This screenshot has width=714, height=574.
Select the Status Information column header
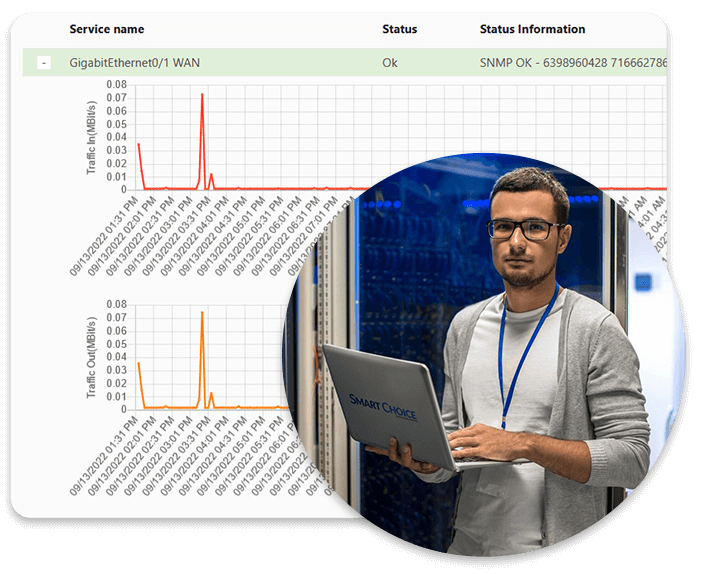[532, 30]
